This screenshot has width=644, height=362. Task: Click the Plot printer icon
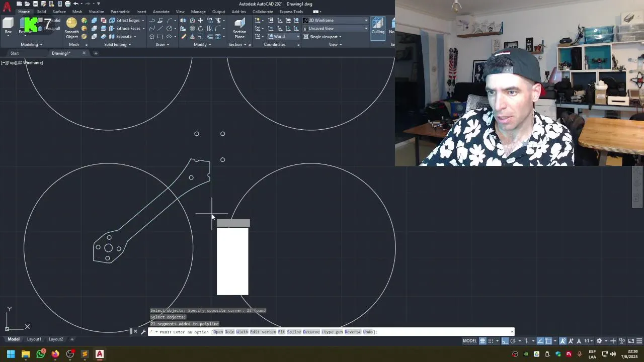pyautogui.click(x=67, y=4)
